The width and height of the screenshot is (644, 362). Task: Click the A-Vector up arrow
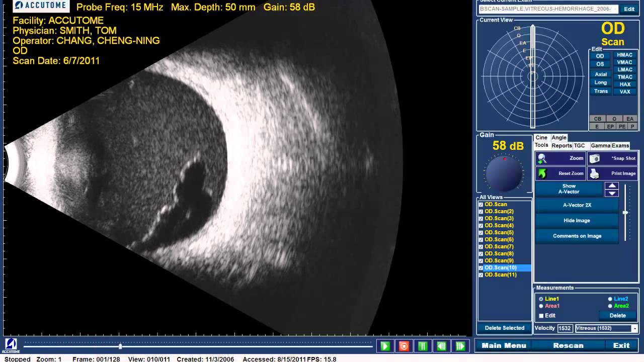click(612, 186)
